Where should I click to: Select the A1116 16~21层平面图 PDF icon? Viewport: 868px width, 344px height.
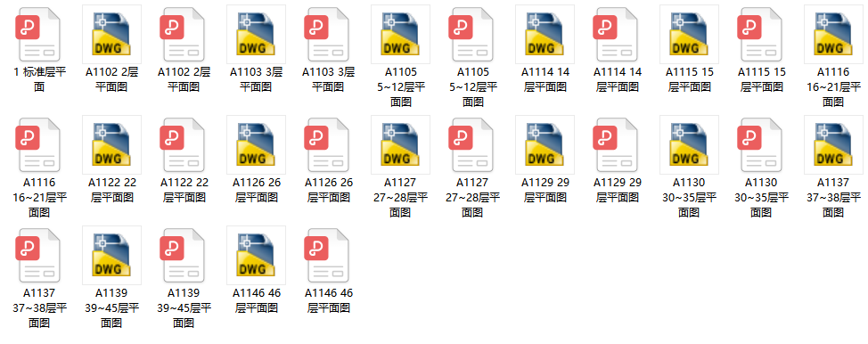point(38,144)
